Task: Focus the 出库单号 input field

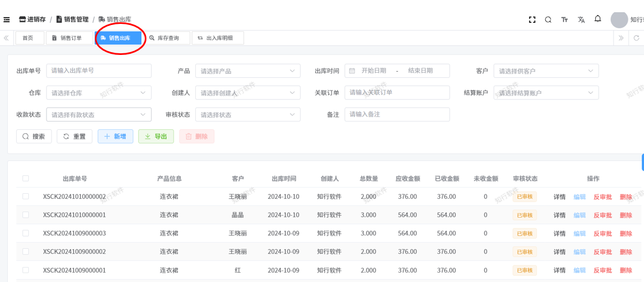Action: [x=99, y=71]
